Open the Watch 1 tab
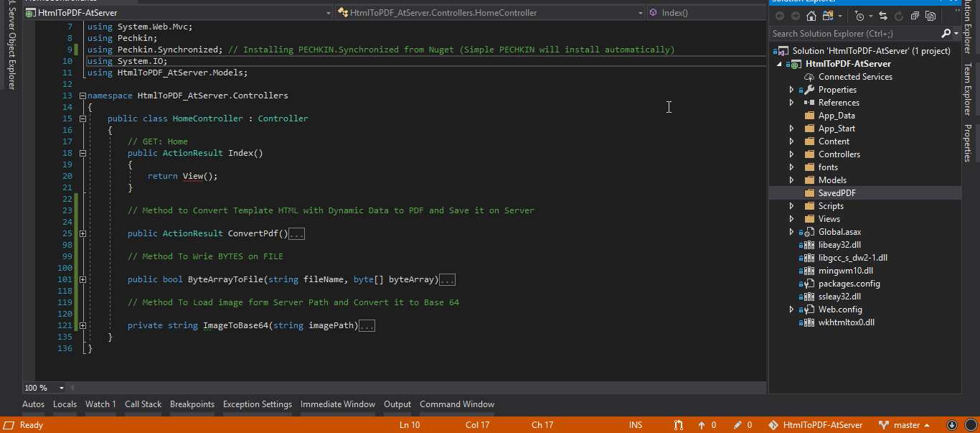 point(100,404)
